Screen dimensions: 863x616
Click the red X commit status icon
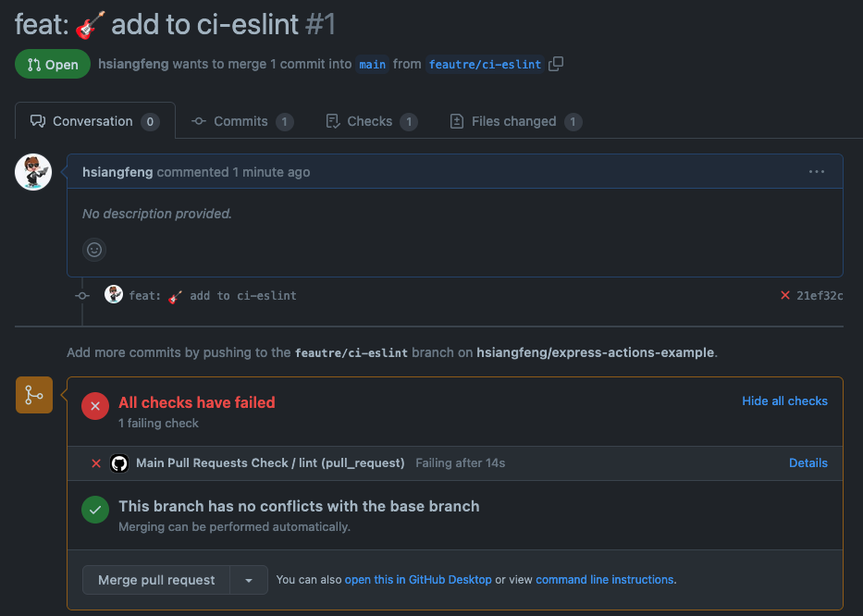tap(785, 296)
